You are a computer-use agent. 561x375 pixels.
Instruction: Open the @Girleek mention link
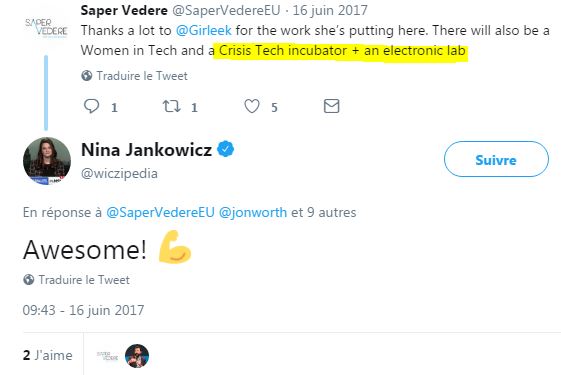tap(204, 30)
